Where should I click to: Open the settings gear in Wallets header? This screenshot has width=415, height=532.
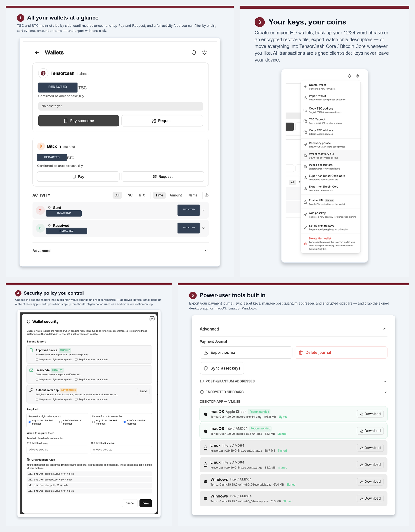(x=204, y=52)
